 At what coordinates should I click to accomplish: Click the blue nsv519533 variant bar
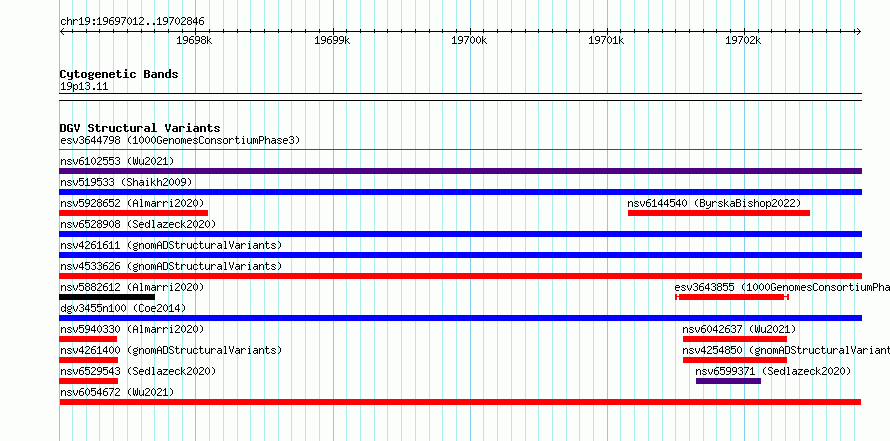[460, 192]
